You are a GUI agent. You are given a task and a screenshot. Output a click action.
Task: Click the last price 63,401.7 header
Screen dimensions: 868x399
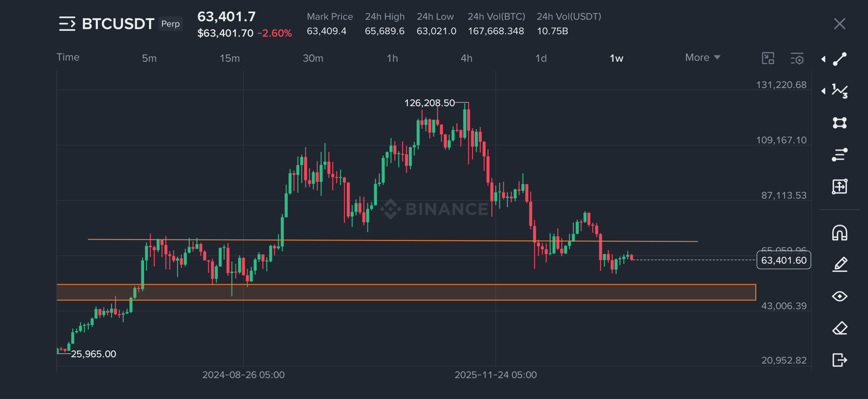(x=227, y=16)
